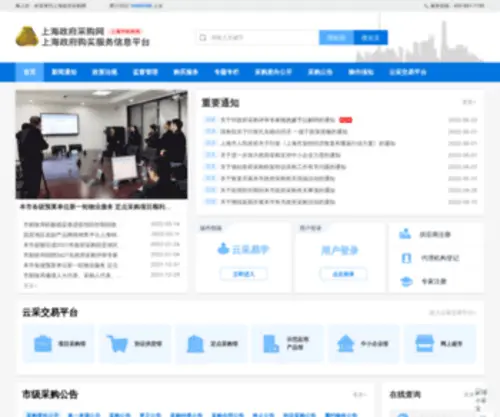500x417 pixels.
Task: Click the more link under the news list
Action: (x=30, y=286)
